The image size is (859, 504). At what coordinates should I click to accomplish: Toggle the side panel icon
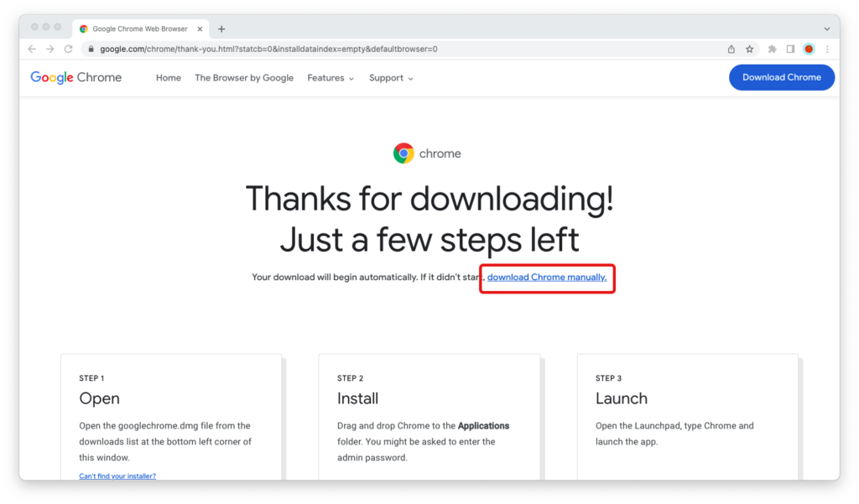click(790, 49)
